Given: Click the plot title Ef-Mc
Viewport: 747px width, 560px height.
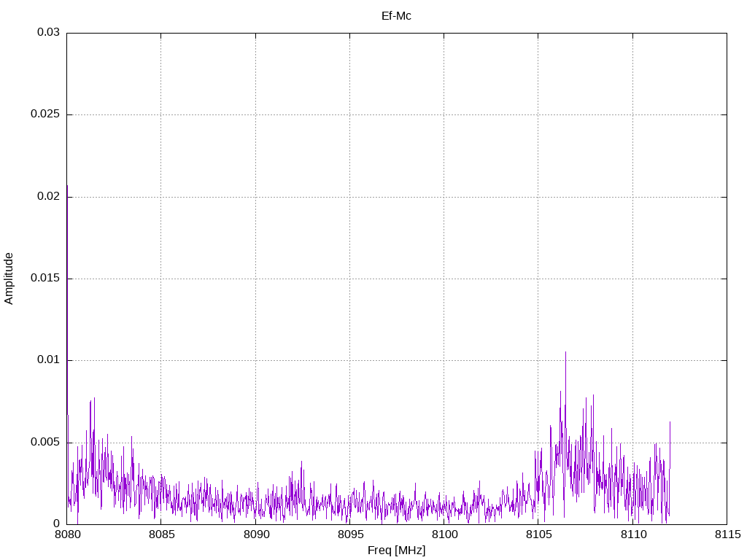Looking at the screenshot, I should (x=396, y=16).
